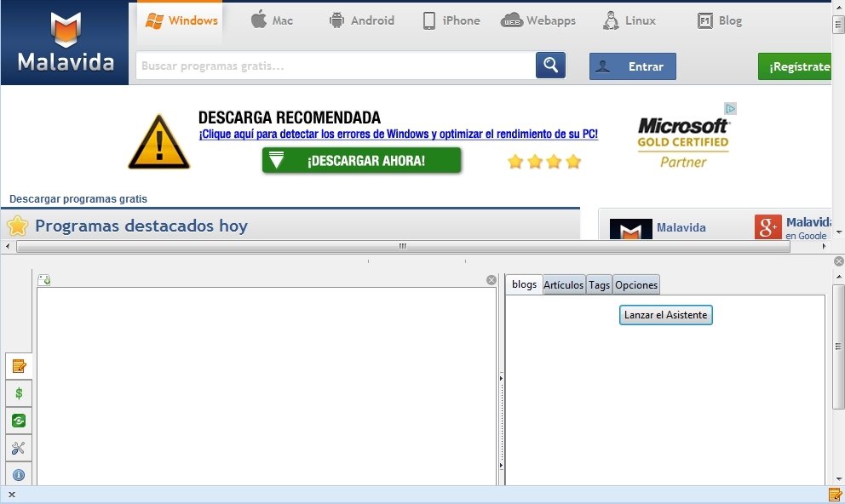Click the ScribeFire panel scrollbar down arrow
The width and height of the screenshot is (845, 504).
838,478
